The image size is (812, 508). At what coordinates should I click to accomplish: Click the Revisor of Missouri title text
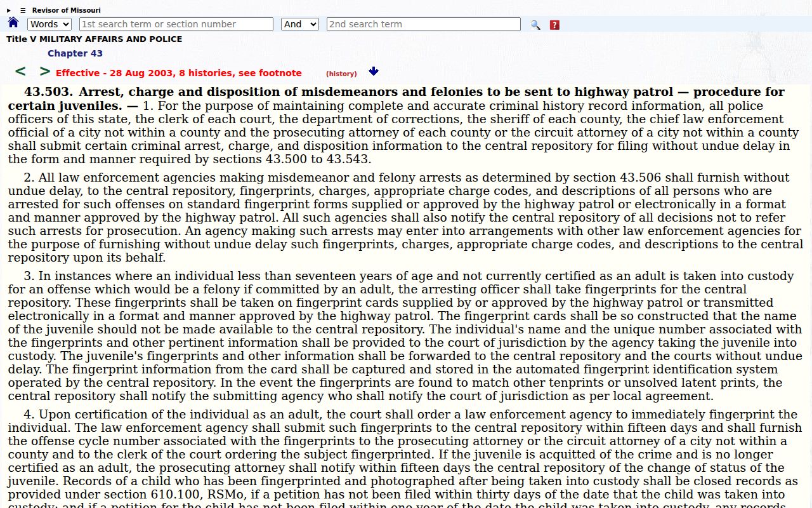point(66,10)
